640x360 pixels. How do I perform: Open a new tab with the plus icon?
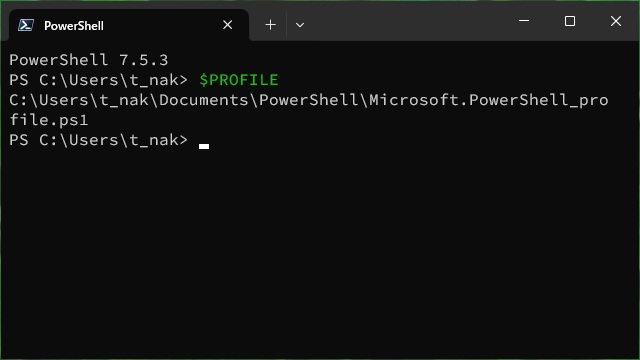coord(270,25)
